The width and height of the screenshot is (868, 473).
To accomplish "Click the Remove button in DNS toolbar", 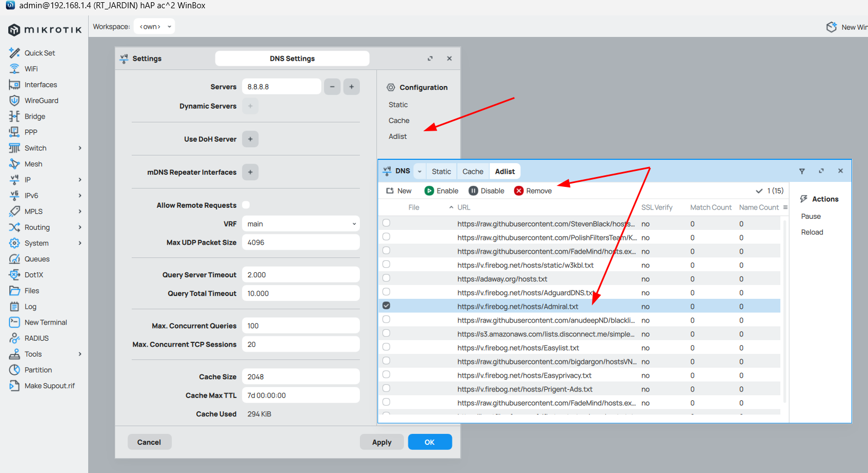I will (x=533, y=191).
